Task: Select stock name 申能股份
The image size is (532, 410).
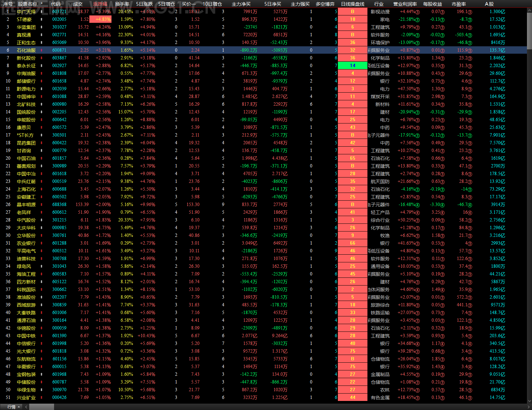Action: (26, 120)
